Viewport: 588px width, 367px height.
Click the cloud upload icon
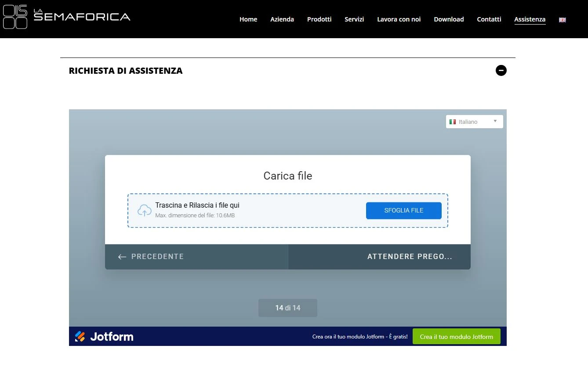pyautogui.click(x=144, y=210)
